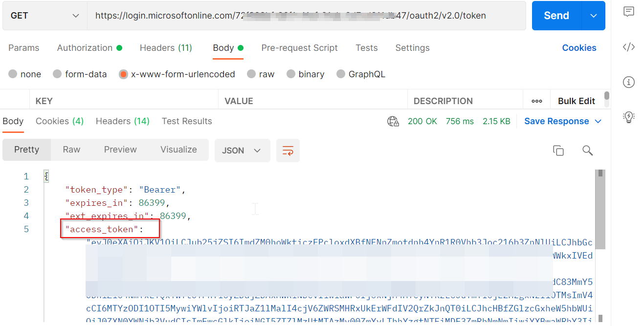Switch to Raw view
The height and width of the screenshot is (326, 644).
coord(71,150)
